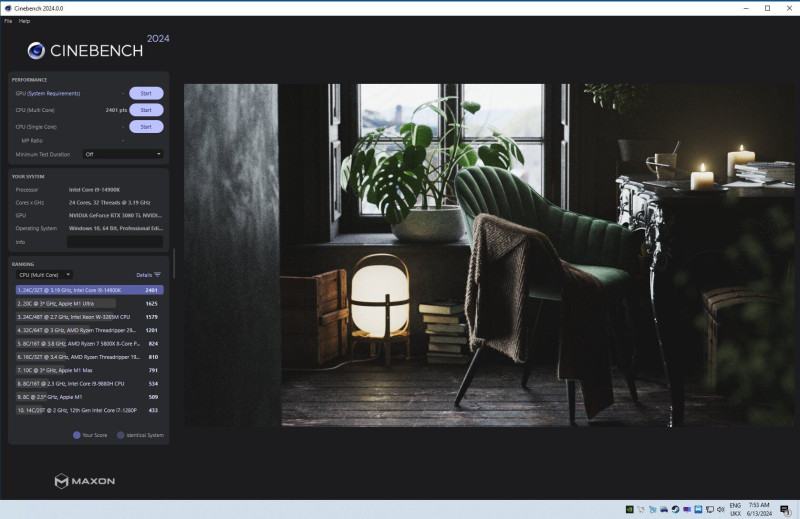This screenshot has height=519, width=800.
Task: Click the taskbar clock showing 7:53 AM
Action: point(759,505)
